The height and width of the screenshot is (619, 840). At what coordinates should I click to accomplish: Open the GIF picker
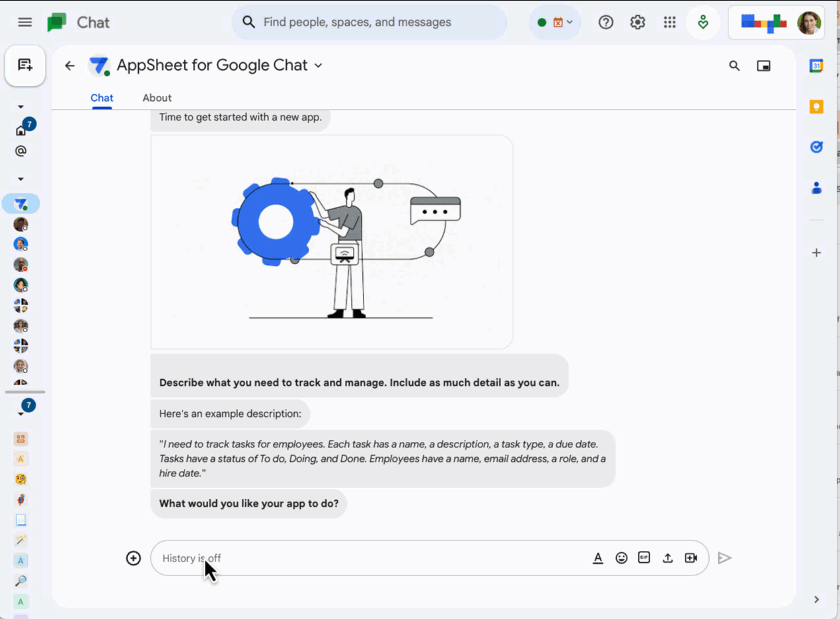(644, 558)
